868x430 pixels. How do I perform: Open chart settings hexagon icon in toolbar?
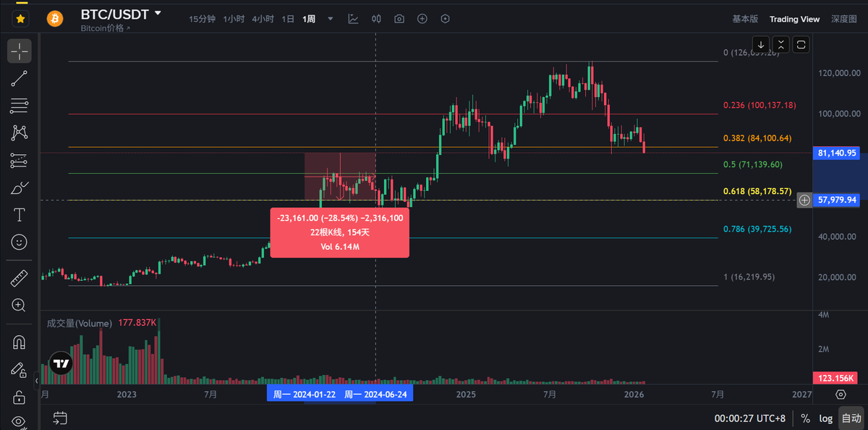[445, 19]
